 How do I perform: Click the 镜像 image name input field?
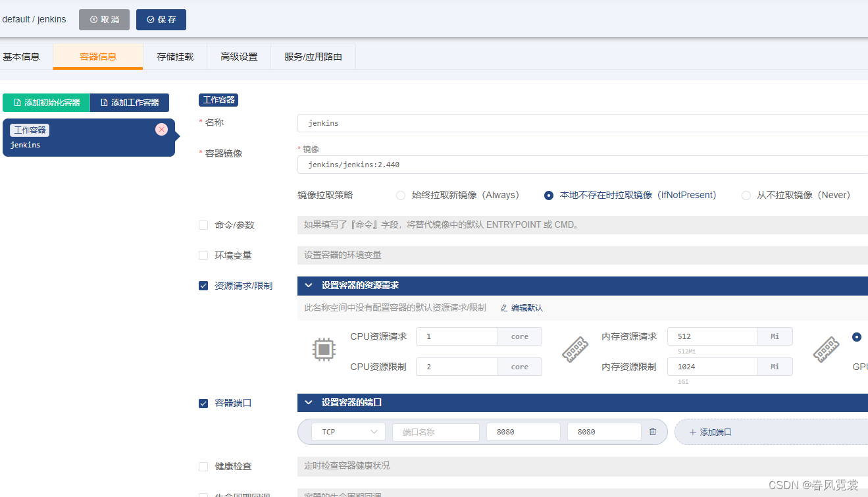click(x=461, y=165)
